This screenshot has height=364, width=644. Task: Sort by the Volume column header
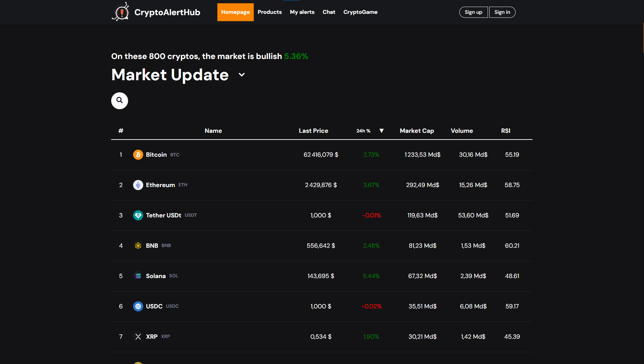(x=462, y=131)
